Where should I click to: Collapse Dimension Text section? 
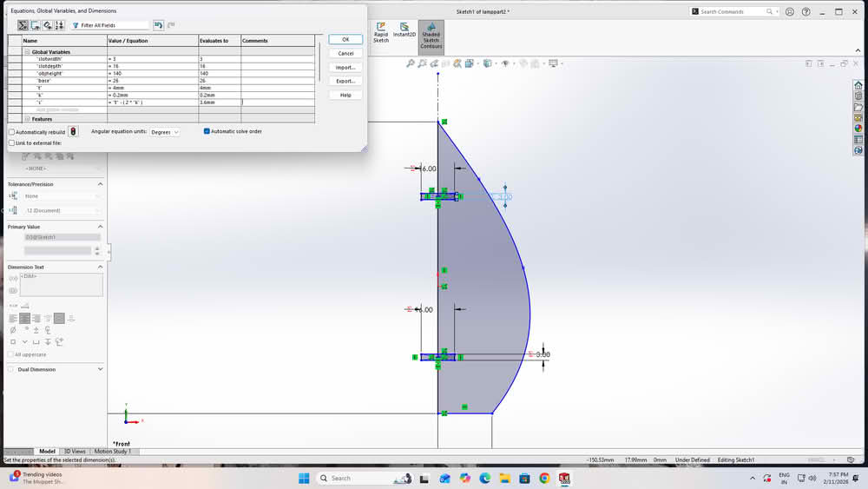pos(100,267)
